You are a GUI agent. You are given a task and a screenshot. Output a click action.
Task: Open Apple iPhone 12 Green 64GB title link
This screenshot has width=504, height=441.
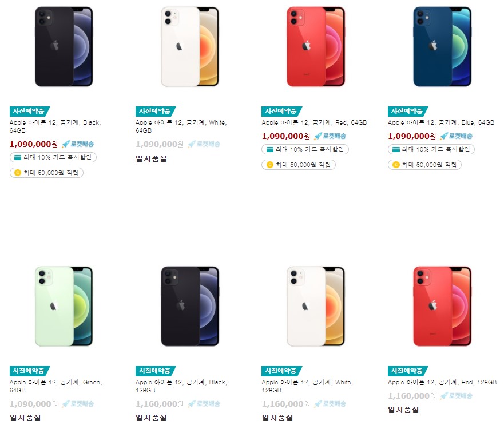55,386
